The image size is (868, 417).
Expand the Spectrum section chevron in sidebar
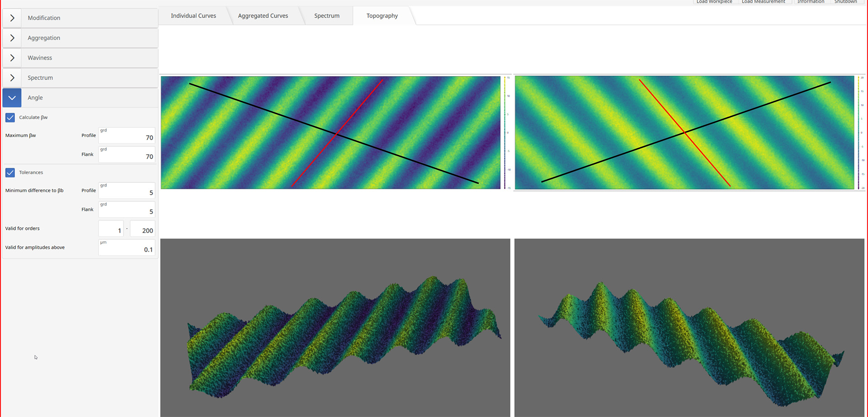coord(12,78)
